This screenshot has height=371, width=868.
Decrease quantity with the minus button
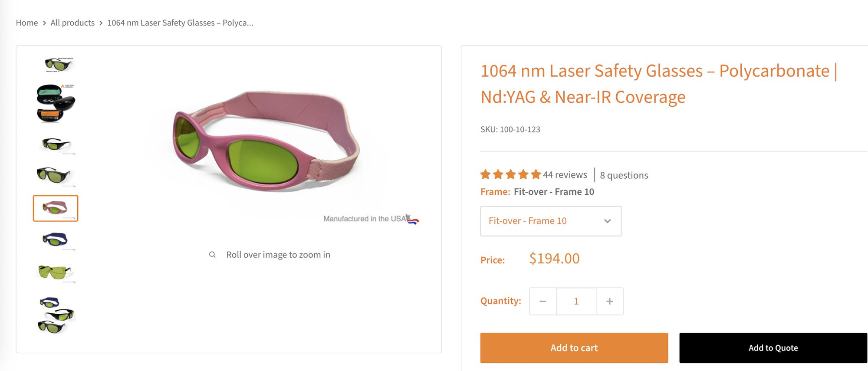(x=542, y=301)
